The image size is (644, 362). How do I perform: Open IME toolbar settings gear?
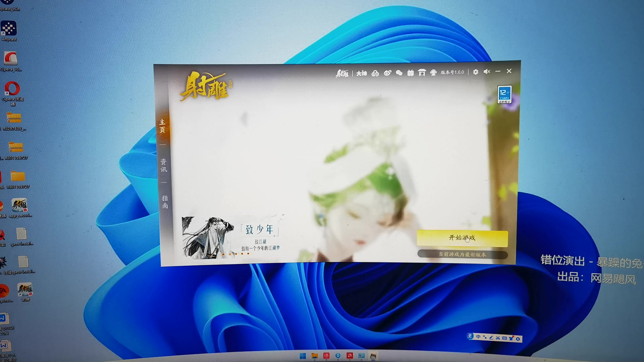click(x=518, y=339)
